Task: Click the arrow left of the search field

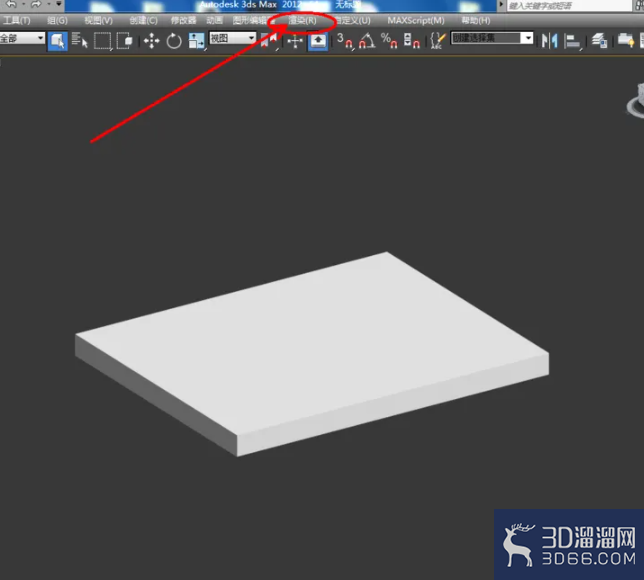Action: coord(501,5)
